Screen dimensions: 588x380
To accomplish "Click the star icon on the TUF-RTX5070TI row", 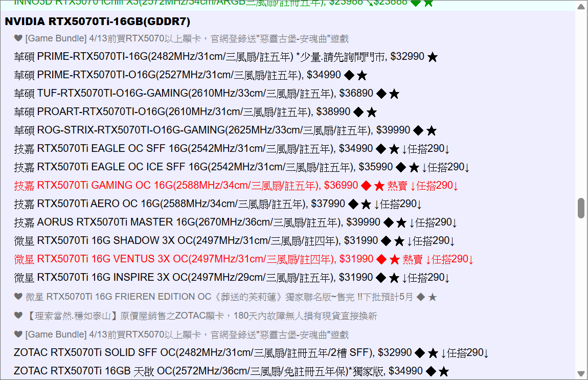I will (394, 94).
